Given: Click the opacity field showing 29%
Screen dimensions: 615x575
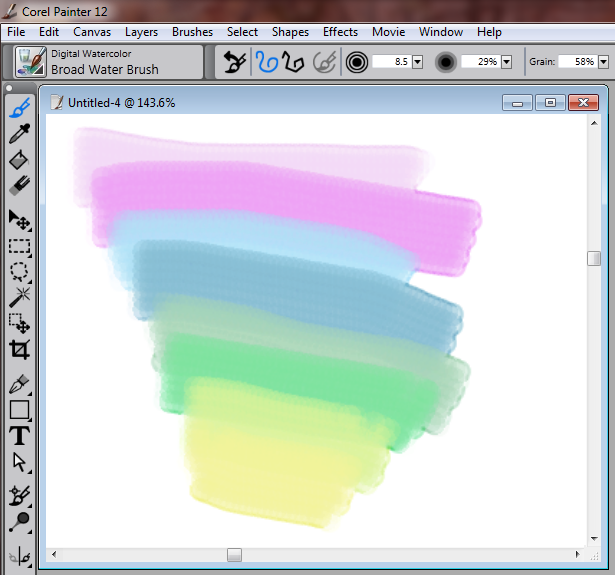Looking at the screenshot, I should click(x=481, y=62).
